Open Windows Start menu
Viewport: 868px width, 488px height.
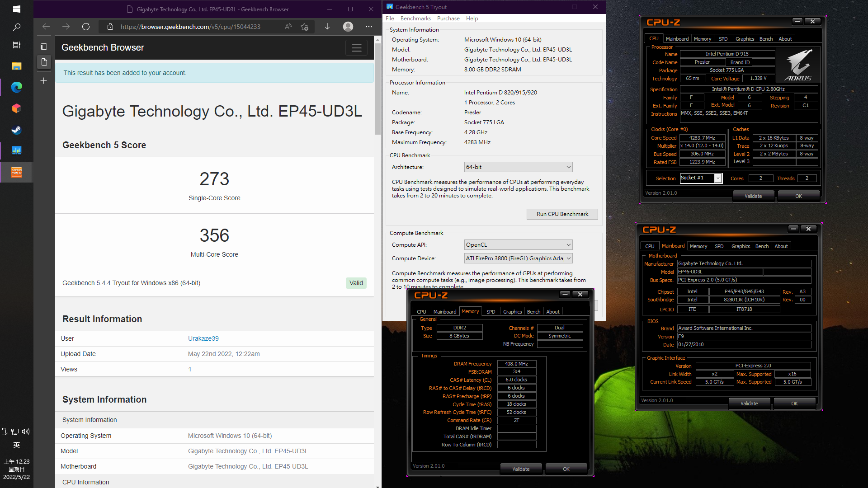(x=17, y=9)
